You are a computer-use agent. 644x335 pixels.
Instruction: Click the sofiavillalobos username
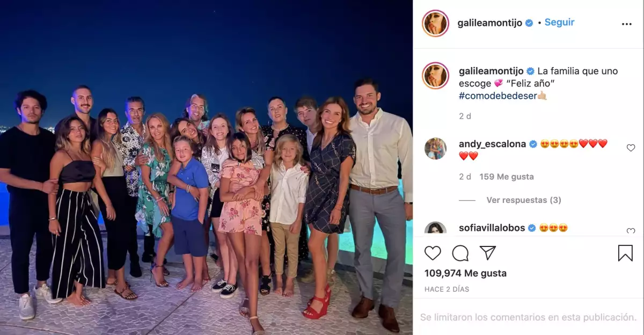click(492, 228)
